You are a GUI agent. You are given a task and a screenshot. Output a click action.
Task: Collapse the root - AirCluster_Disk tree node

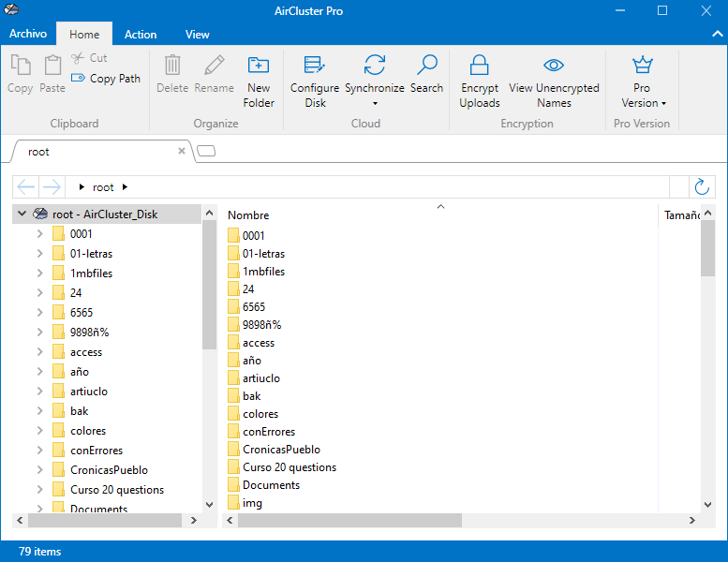tap(22, 214)
